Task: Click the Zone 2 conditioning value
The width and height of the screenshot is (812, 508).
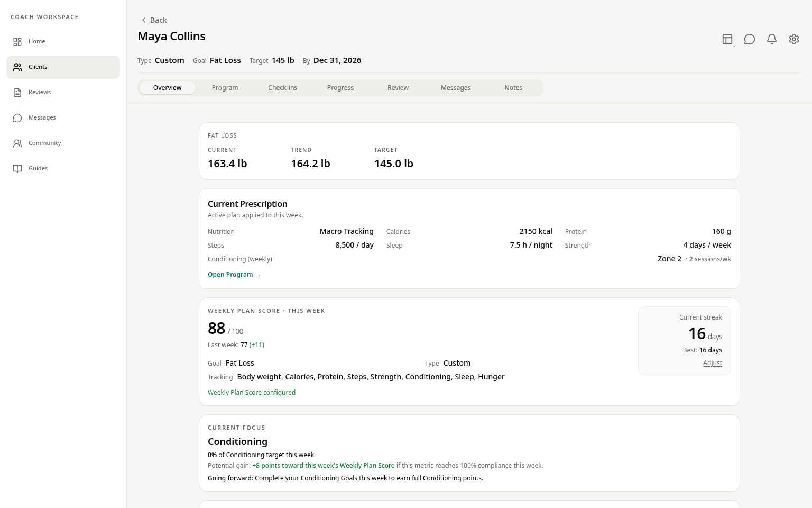Action: point(669,259)
